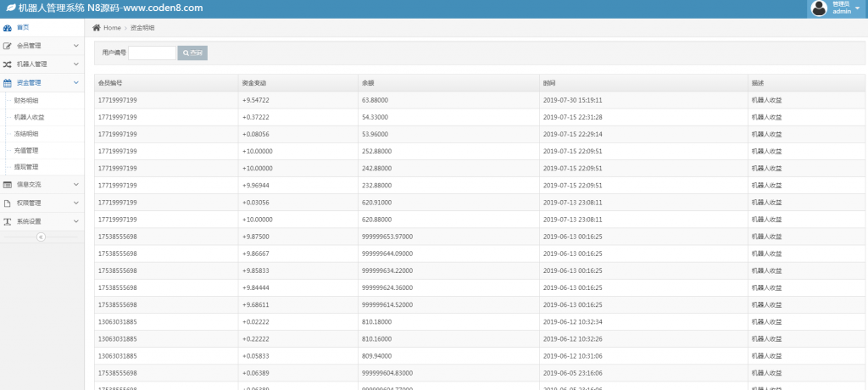Collapse the 资金管理 chevron

click(x=75, y=82)
